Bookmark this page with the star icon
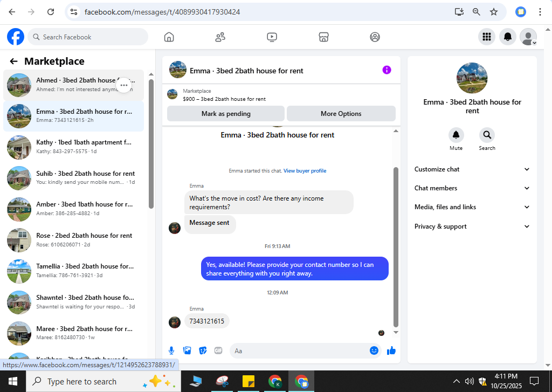The width and height of the screenshot is (552, 392). 494,12
